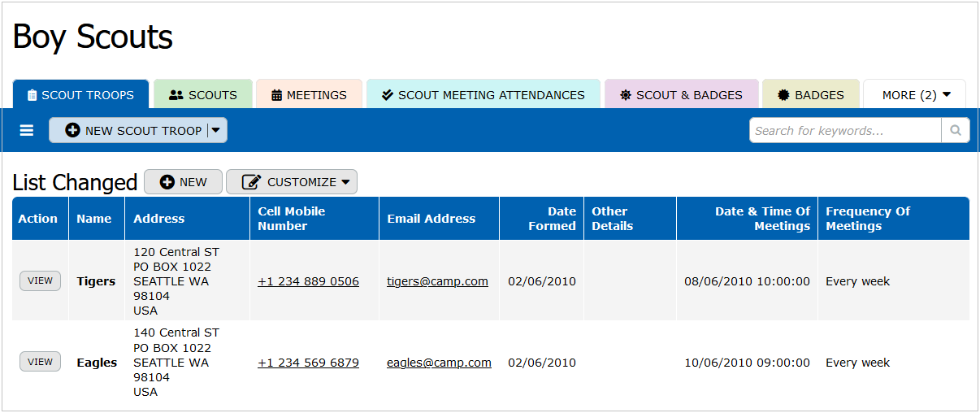This screenshot has height=413, width=980.
Task: Click the Scout & Badges gear icon
Action: pos(626,95)
